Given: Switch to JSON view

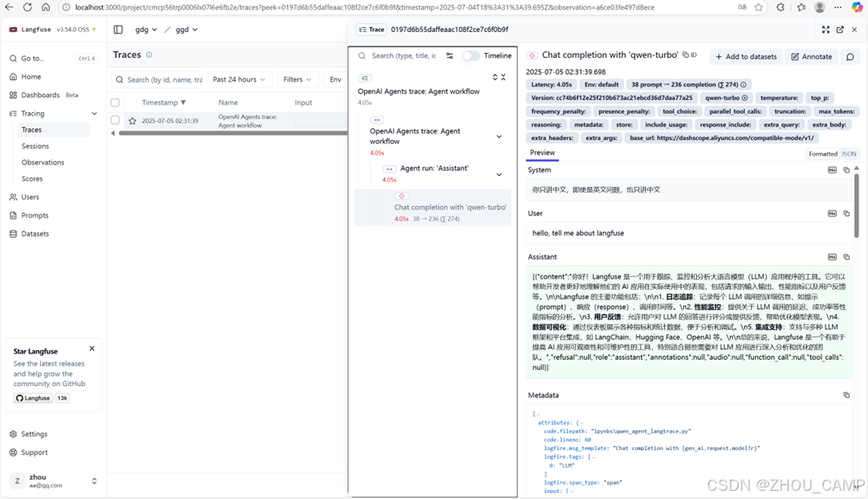Looking at the screenshot, I should (848, 154).
